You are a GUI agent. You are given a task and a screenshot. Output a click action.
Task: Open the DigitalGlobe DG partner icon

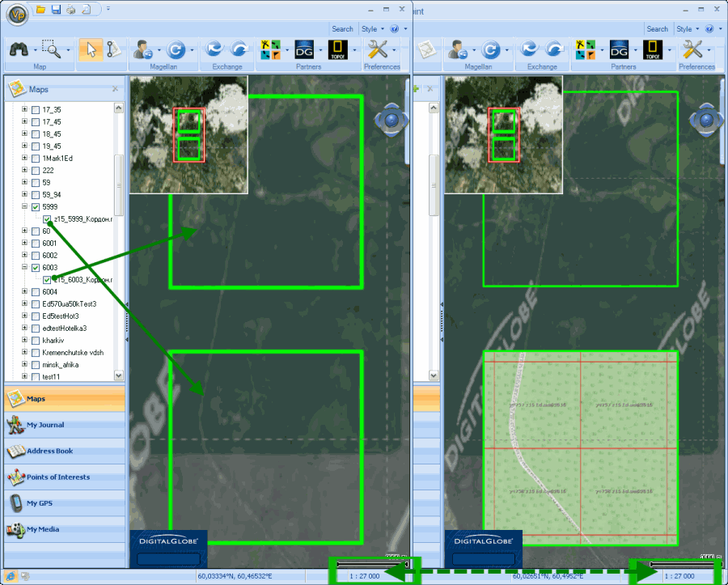point(304,49)
